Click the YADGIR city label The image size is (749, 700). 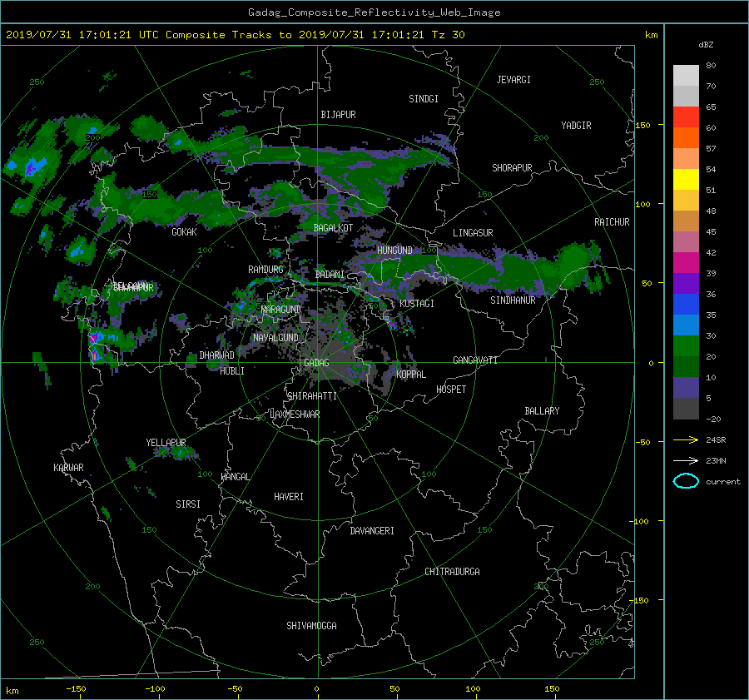(x=576, y=125)
